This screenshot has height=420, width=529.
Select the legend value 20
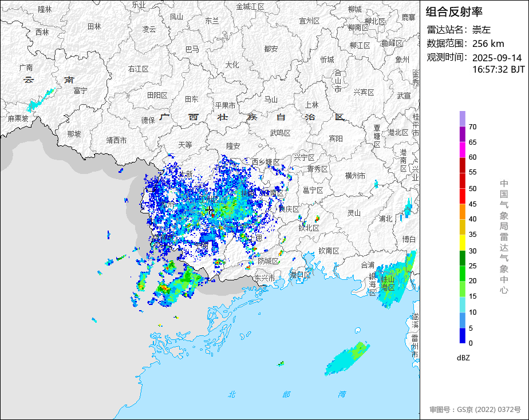point(472,281)
